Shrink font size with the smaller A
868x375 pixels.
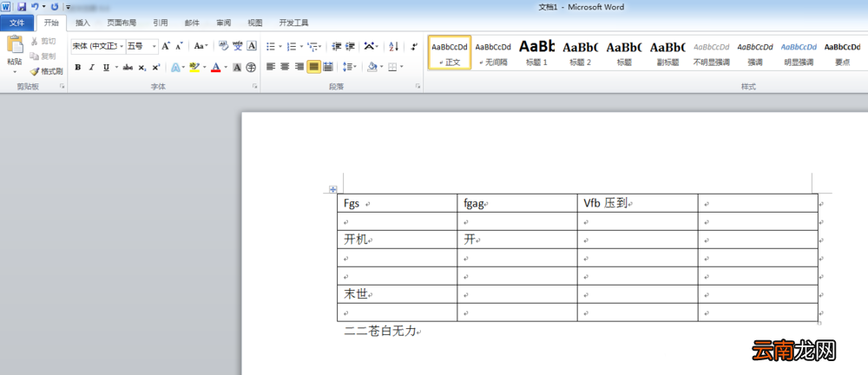click(x=178, y=47)
